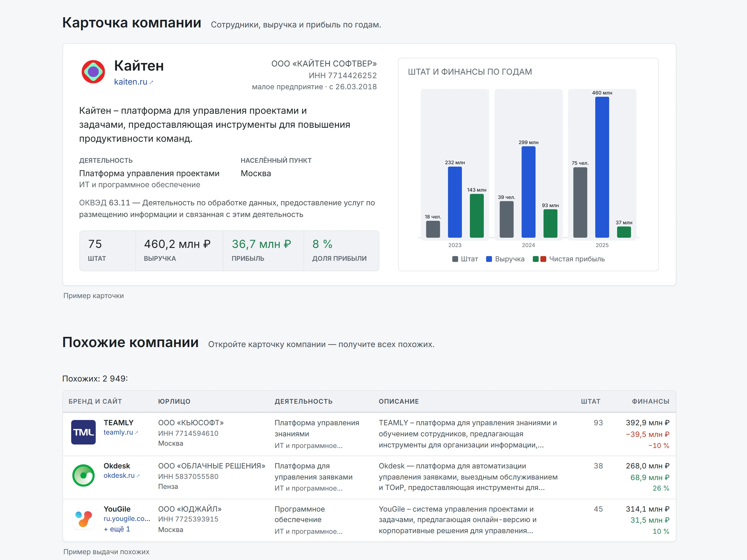The width and height of the screenshot is (747, 560).
Task: Click the Кайтен round logo
Action: (x=93, y=71)
